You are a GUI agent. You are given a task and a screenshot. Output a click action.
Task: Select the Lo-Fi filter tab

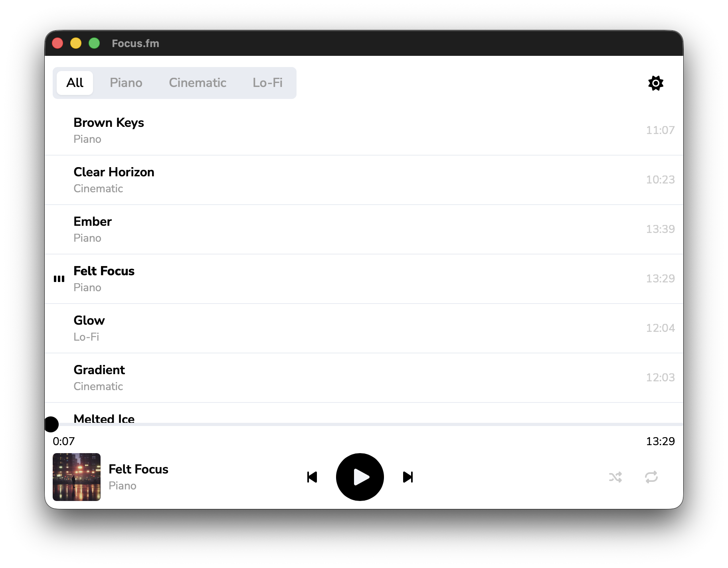(267, 83)
